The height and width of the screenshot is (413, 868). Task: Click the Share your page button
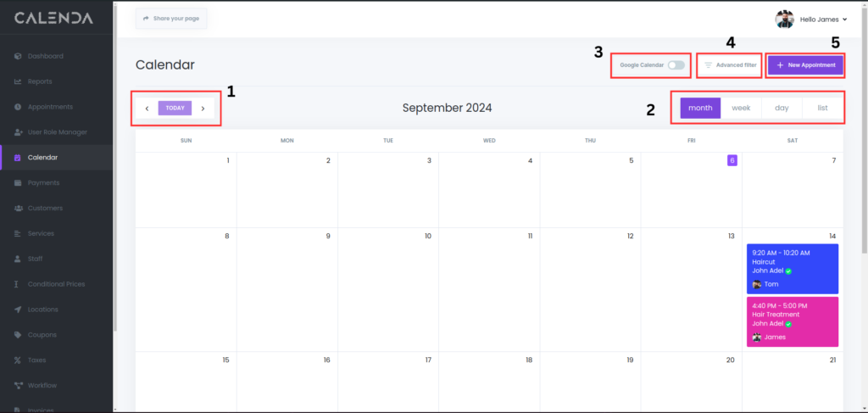(x=171, y=18)
